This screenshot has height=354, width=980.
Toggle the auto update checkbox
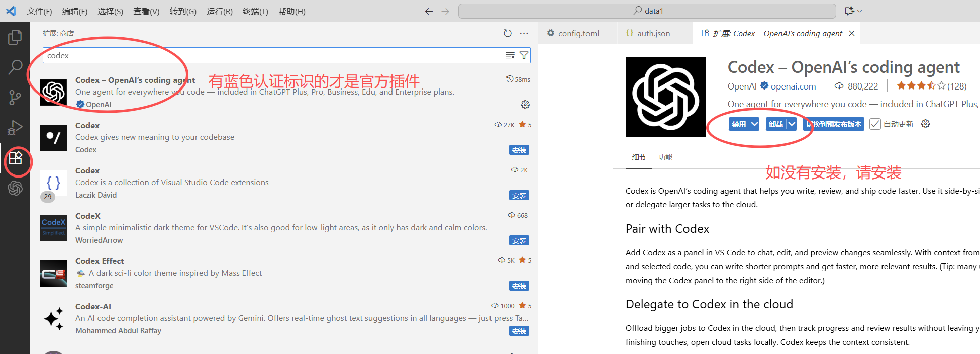(875, 124)
